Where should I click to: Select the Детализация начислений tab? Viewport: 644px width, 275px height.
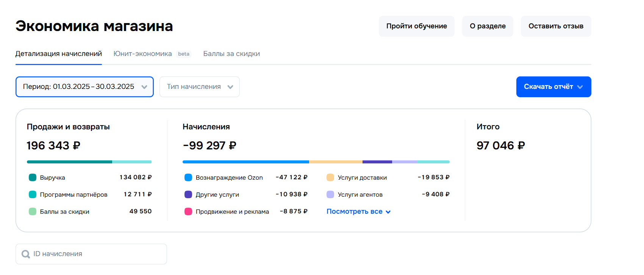pyautogui.click(x=59, y=54)
